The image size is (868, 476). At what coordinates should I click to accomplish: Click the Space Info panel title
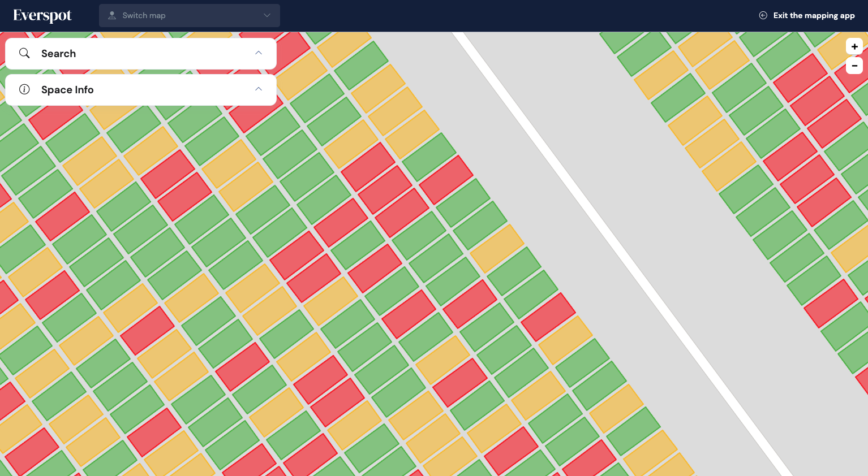coord(67,90)
